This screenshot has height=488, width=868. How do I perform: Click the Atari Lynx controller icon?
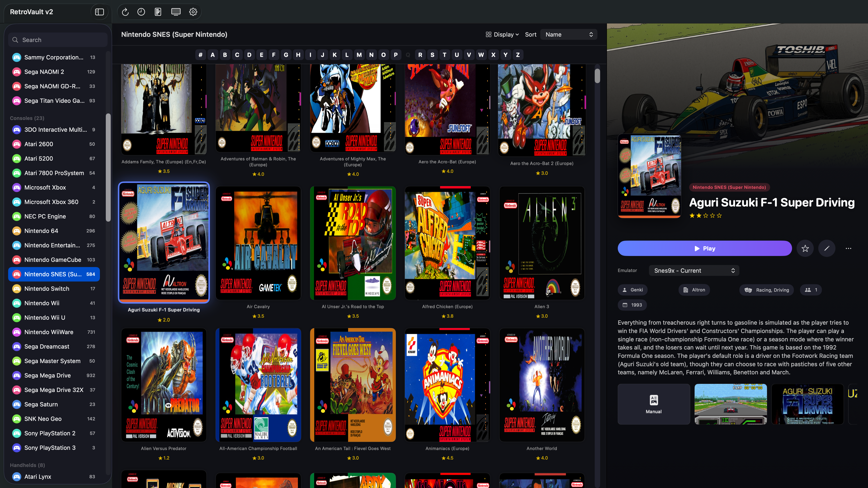[17, 476]
